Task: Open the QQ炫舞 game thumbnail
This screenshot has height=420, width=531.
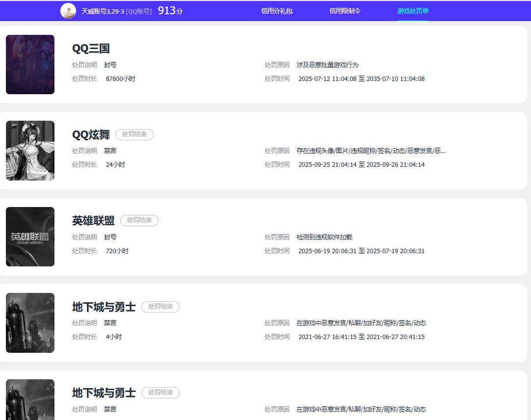Action: (x=30, y=151)
